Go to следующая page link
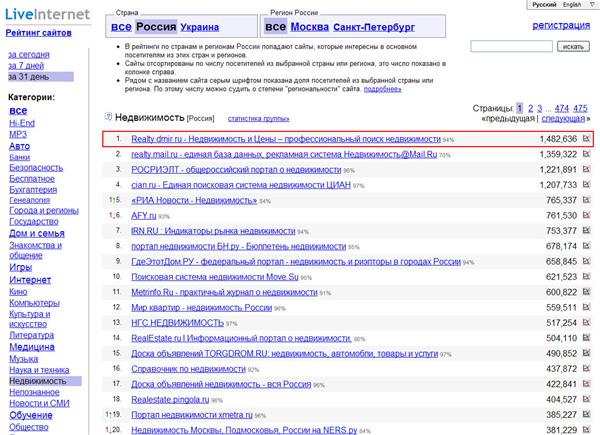600x435 pixels. (563, 119)
